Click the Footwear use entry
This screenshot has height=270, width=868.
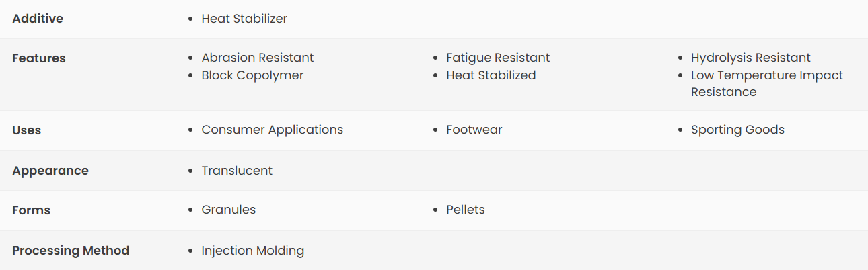[474, 130]
